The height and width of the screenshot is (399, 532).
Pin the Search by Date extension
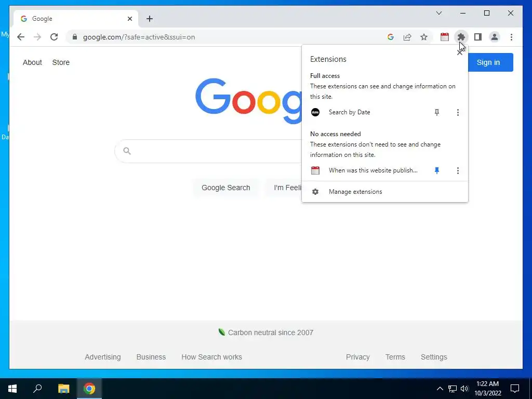(437, 112)
